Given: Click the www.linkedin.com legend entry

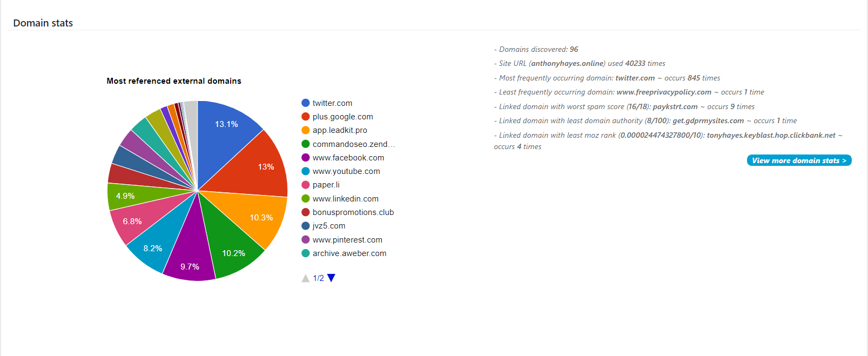Looking at the screenshot, I should click(340, 199).
